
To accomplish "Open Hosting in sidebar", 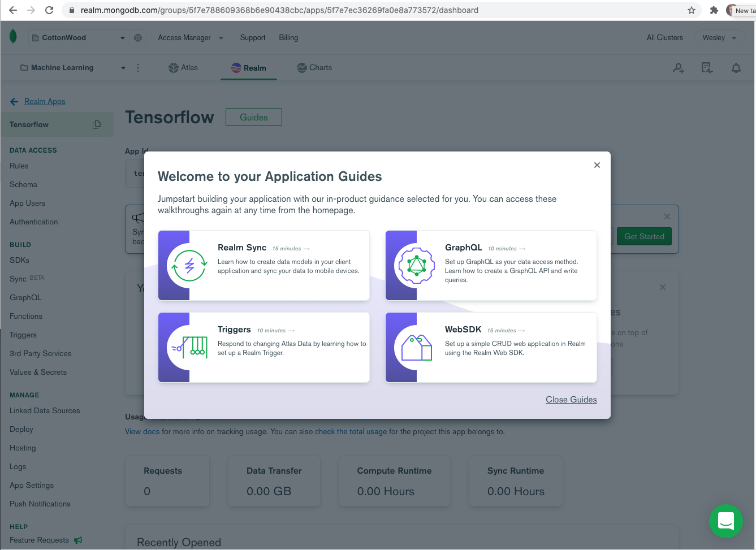I will [x=23, y=448].
